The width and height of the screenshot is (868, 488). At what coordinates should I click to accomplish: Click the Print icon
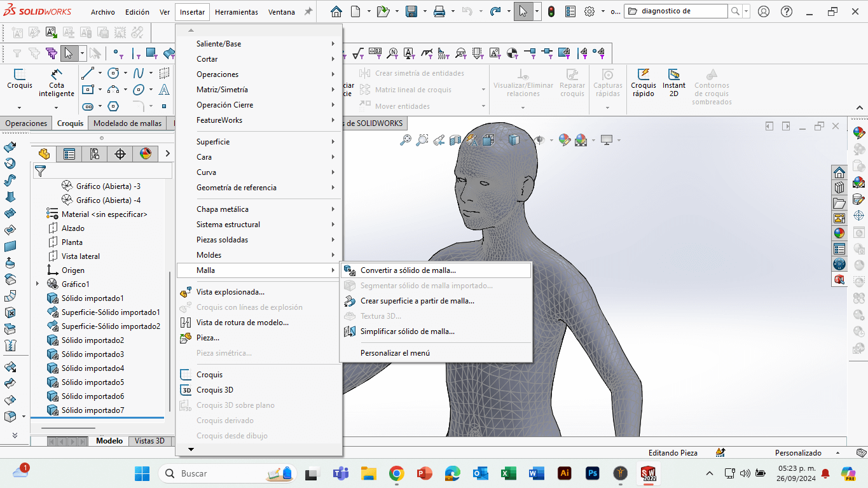coord(439,11)
